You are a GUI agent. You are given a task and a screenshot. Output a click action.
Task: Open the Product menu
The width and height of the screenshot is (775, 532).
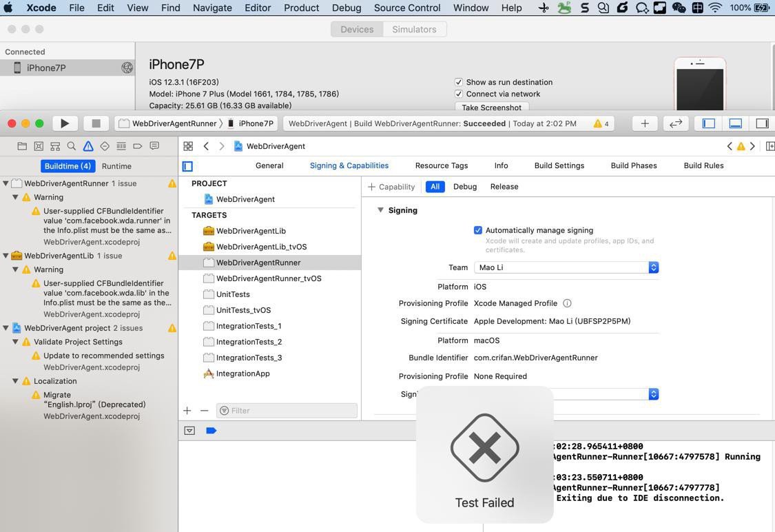[x=302, y=8]
